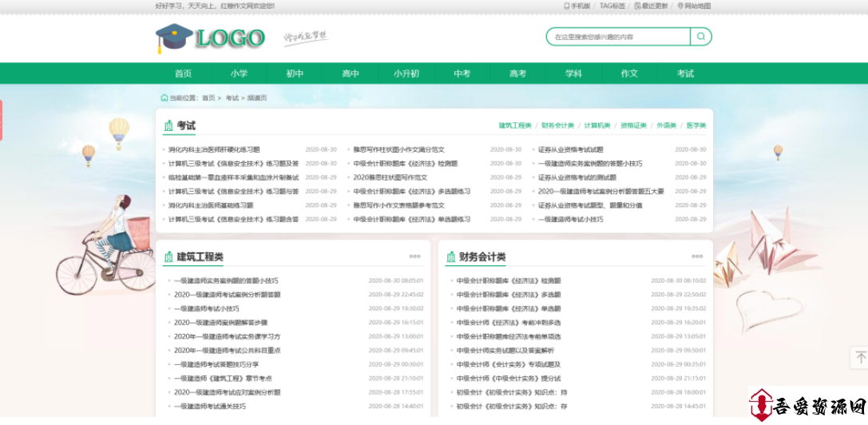Click the graduation cap LOGO image
This screenshot has height=425, width=868.
pos(210,38)
